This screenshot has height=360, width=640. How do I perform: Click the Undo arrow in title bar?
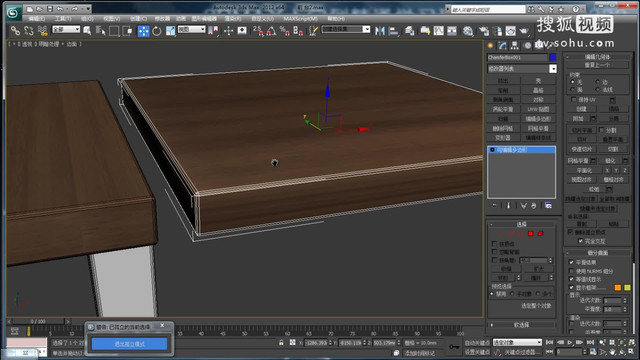coord(60,9)
